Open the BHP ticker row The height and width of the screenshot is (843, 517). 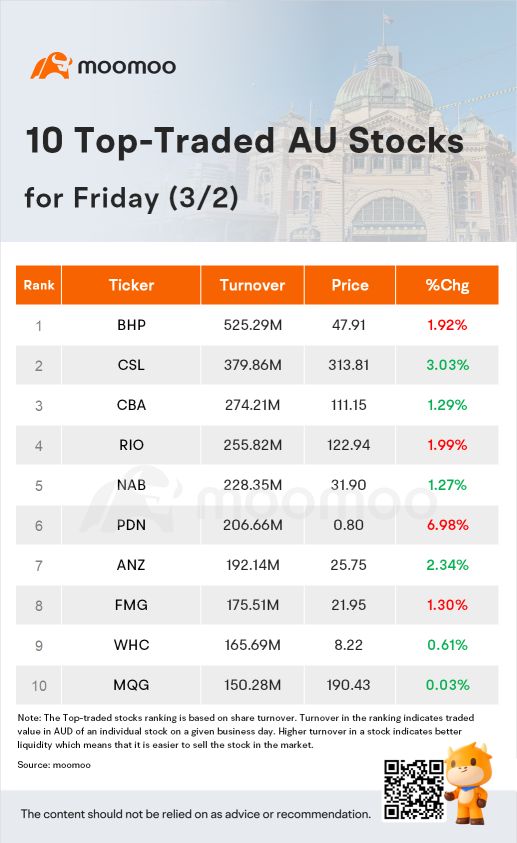pyautogui.click(x=257, y=325)
